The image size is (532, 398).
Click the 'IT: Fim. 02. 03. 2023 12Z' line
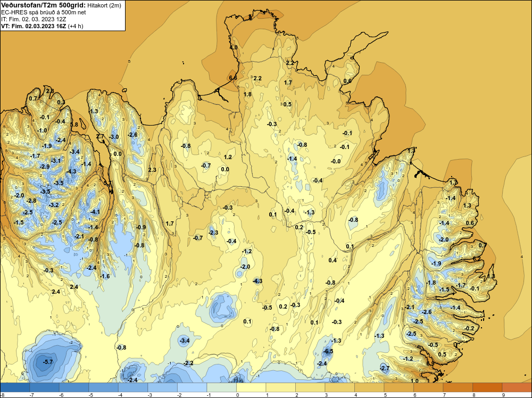tap(34, 19)
